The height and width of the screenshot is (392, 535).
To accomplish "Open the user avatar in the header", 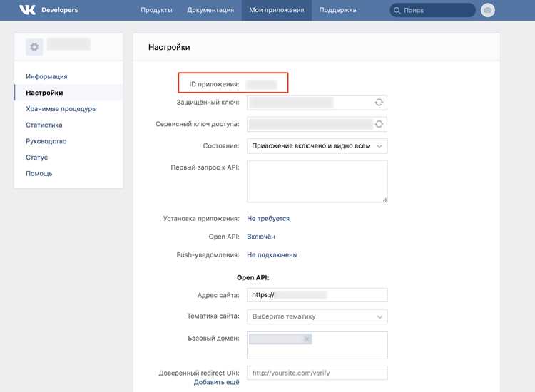I will pyautogui.click(x=488, y=10).
